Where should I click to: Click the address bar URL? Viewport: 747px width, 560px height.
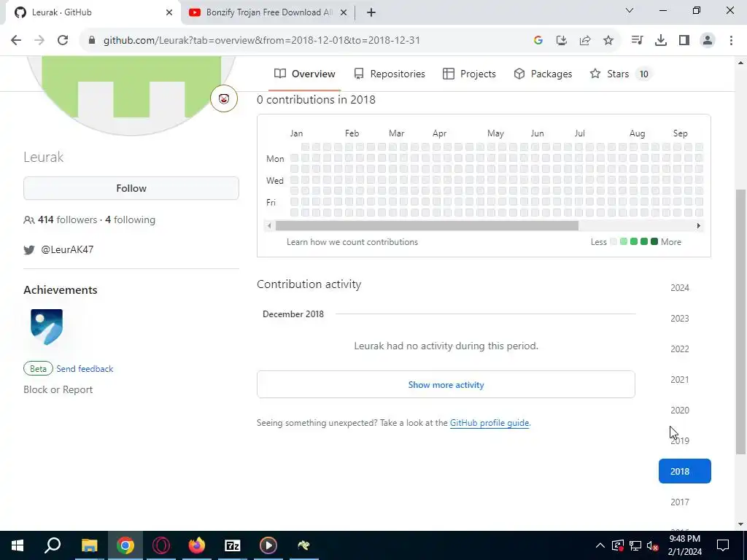pos(262,41)
